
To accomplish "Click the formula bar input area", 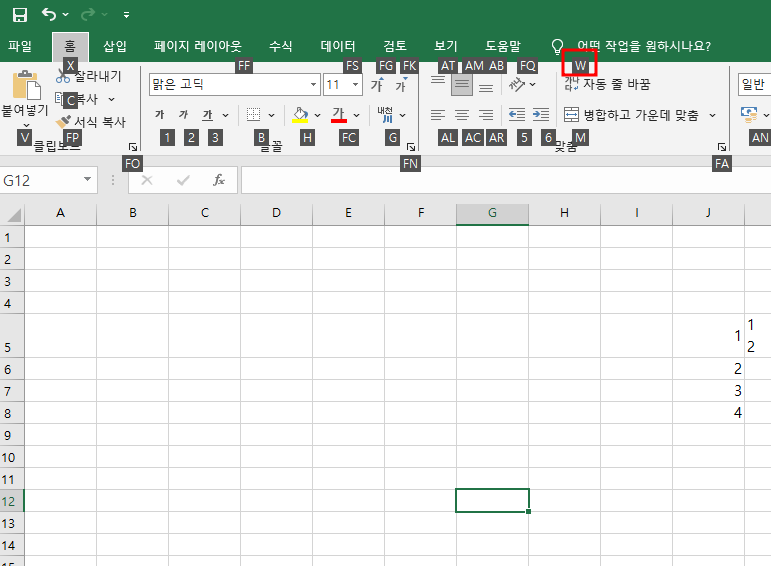I will (506, 180).
